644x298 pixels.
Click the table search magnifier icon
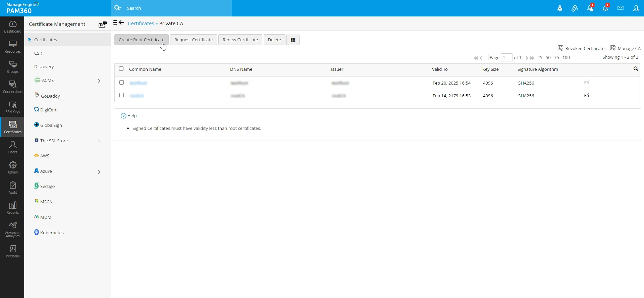coord(635,69)
